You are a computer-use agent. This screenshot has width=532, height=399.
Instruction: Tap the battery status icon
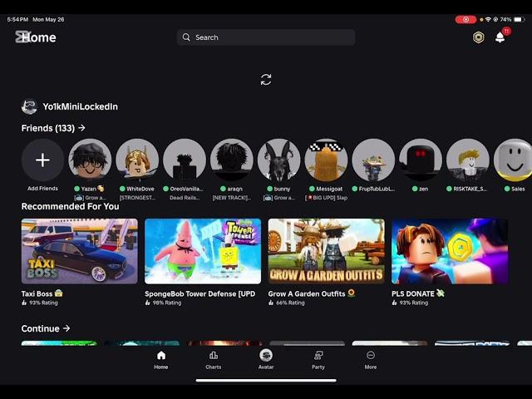coord(519,20)
